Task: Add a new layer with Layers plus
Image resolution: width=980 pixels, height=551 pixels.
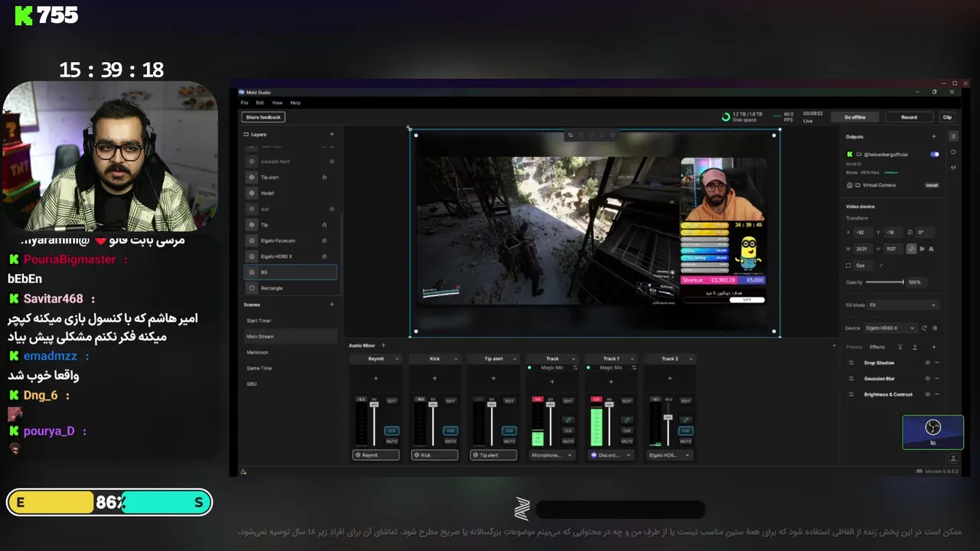Action: tap(332, 134)
